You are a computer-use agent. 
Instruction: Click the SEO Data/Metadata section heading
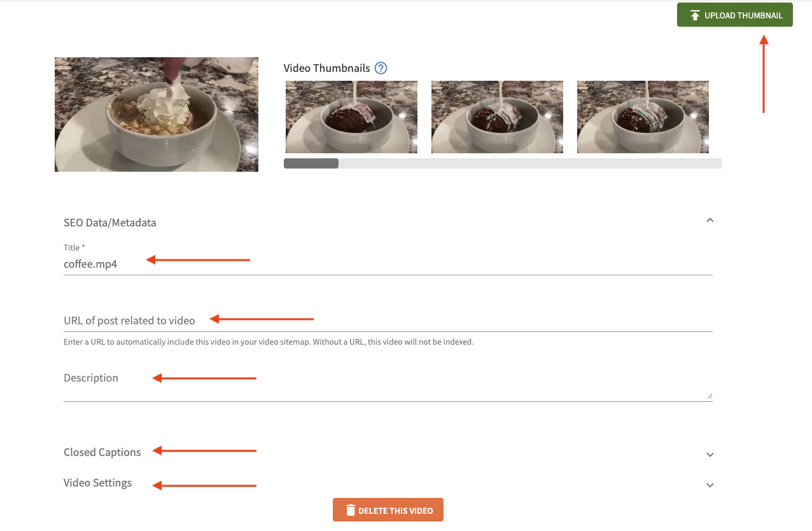[110, 223]
